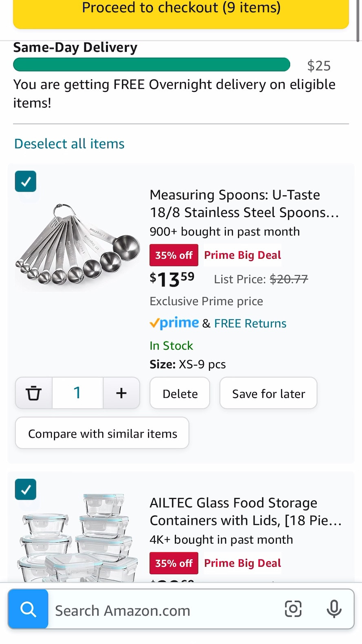362x644 pixels.
Task: Tap the magnifier search icon
Action: [x=28, y=609]
